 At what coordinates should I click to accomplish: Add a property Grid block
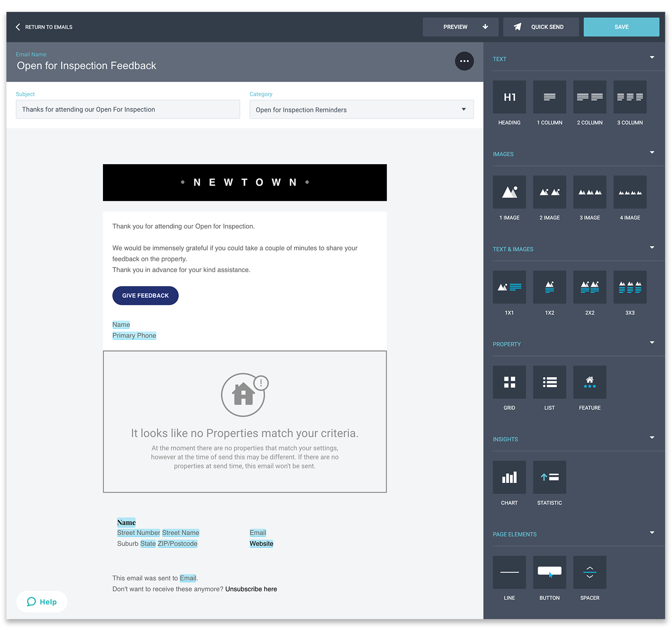[x=509, y=382]
